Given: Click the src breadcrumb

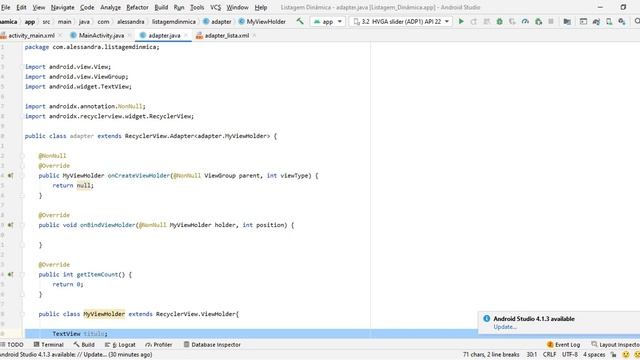Looking at the screenshot, I should point(46,22).
